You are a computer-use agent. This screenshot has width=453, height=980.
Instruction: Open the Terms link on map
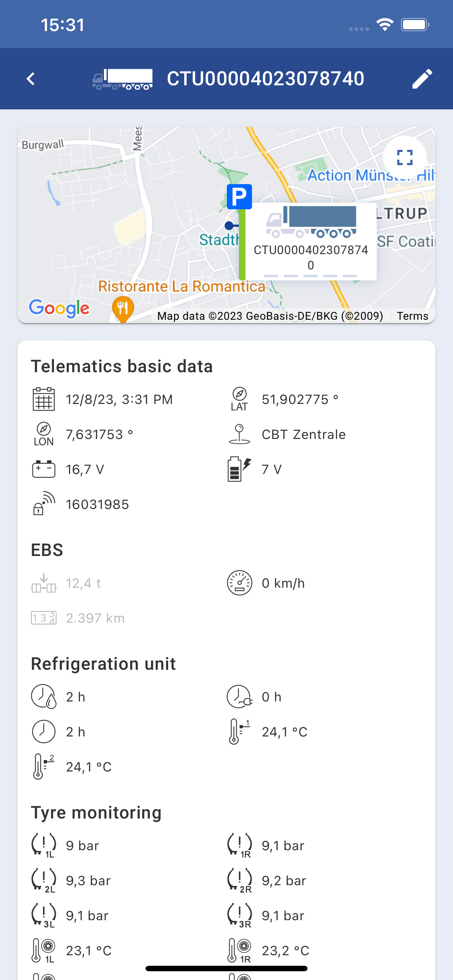(413, 316)
